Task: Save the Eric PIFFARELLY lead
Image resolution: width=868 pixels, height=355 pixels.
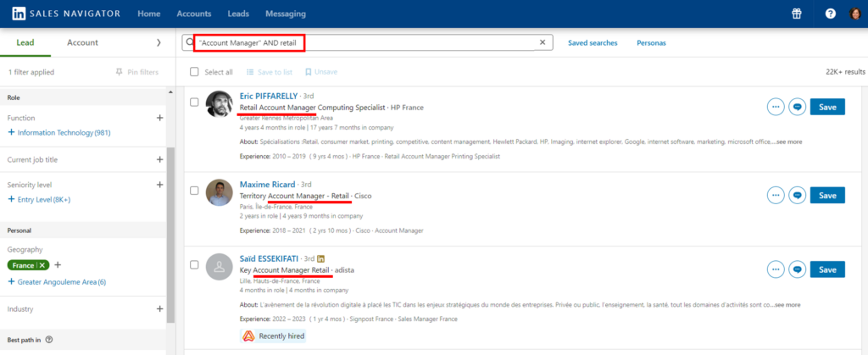Action: pyautogui.click(x=827, y=107)
